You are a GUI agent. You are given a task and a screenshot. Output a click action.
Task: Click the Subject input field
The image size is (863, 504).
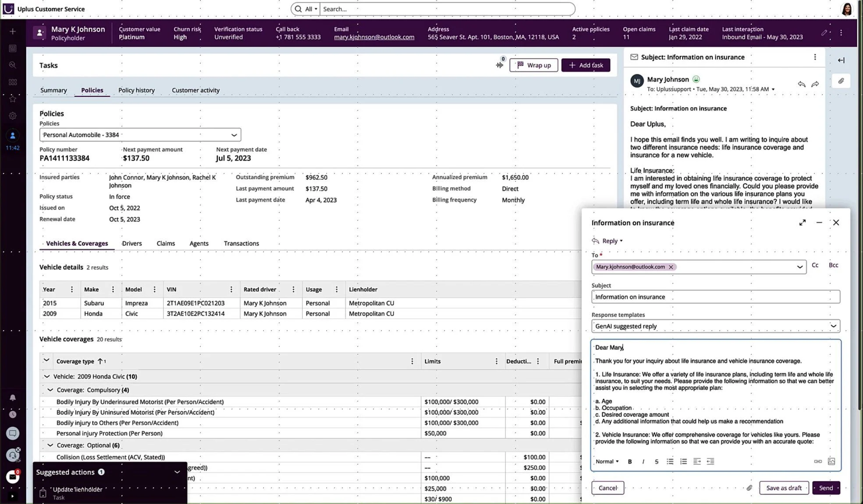[x=715, y=297]
